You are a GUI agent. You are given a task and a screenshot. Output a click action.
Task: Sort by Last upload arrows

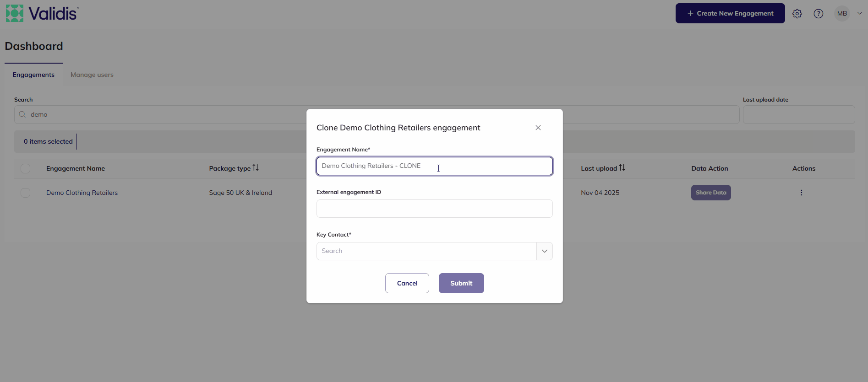[x=622, y=168]
